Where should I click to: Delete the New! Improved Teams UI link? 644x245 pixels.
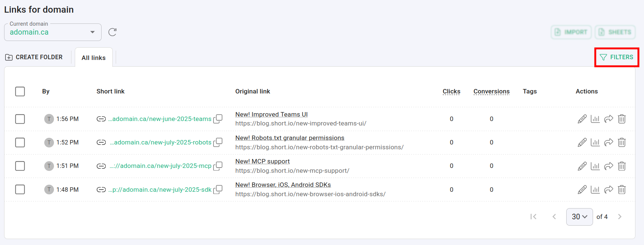tap(622, 119)
